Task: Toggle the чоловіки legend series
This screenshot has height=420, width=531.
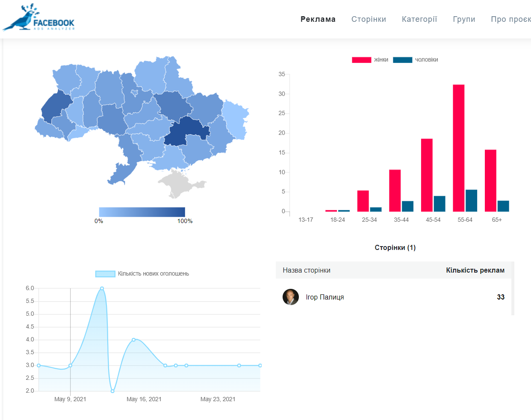Action: point(416,60)
